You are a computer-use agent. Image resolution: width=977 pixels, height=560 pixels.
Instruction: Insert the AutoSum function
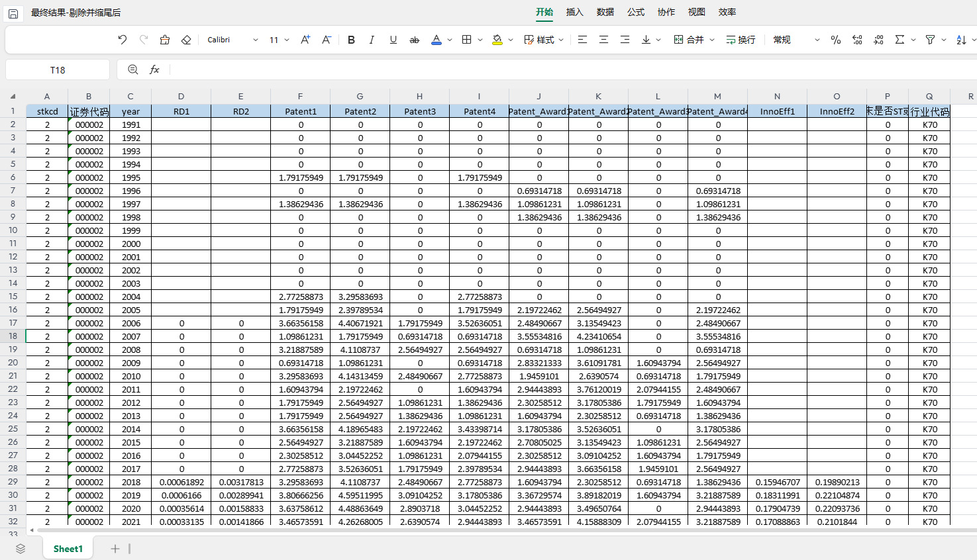click(900, 40)
